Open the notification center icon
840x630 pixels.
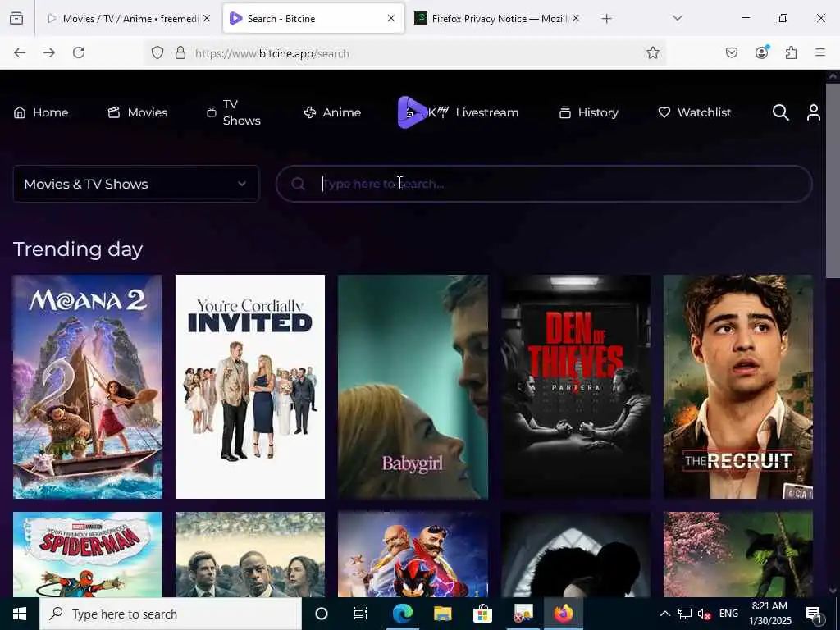point(814,614)
